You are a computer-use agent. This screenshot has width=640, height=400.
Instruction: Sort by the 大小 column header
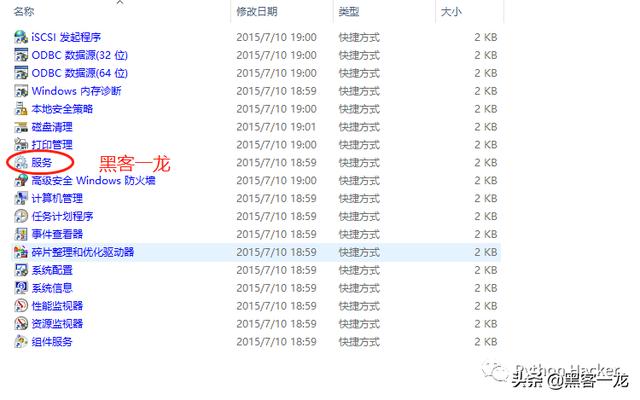(x=451, y=11)
